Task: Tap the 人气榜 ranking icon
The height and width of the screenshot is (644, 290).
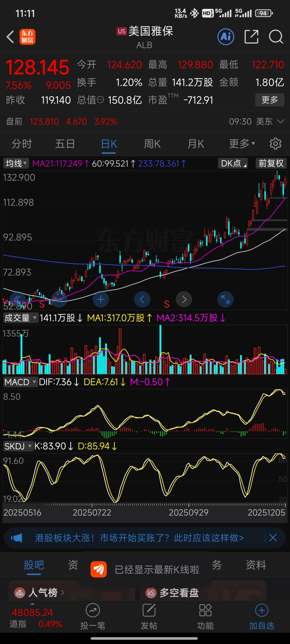Action: click(x=19, y=592)
